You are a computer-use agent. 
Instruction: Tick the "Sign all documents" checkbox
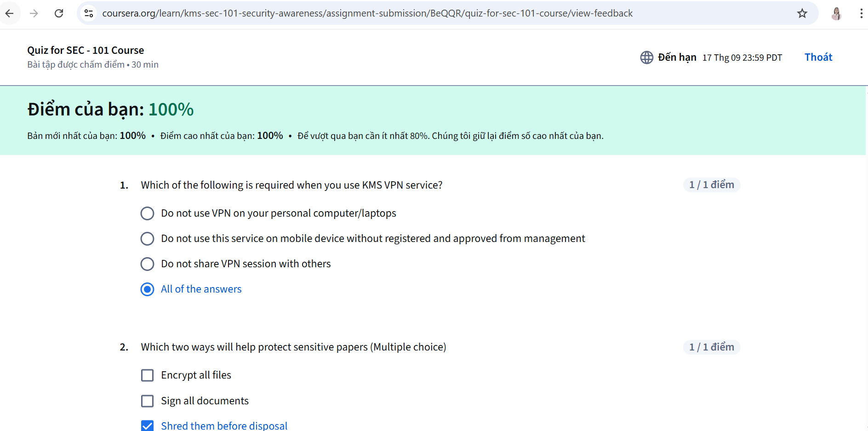147,401
